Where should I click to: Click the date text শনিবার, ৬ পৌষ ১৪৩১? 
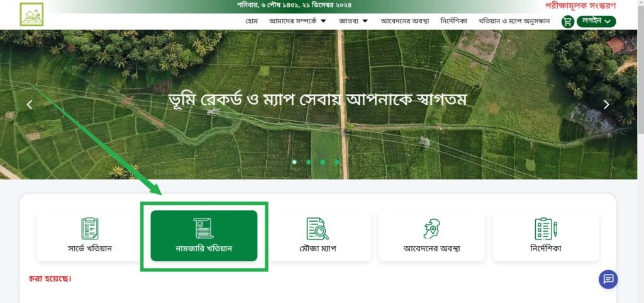coord(266,5)
